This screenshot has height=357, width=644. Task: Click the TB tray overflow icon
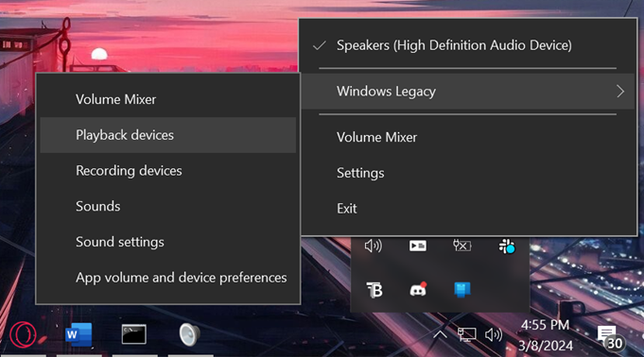374,290
